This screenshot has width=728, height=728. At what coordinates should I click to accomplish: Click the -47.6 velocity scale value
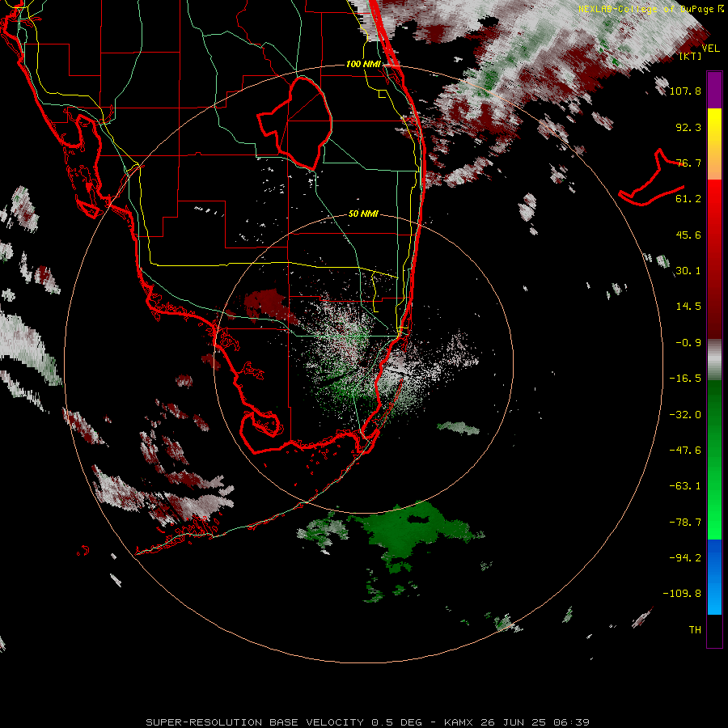(685, 451)
